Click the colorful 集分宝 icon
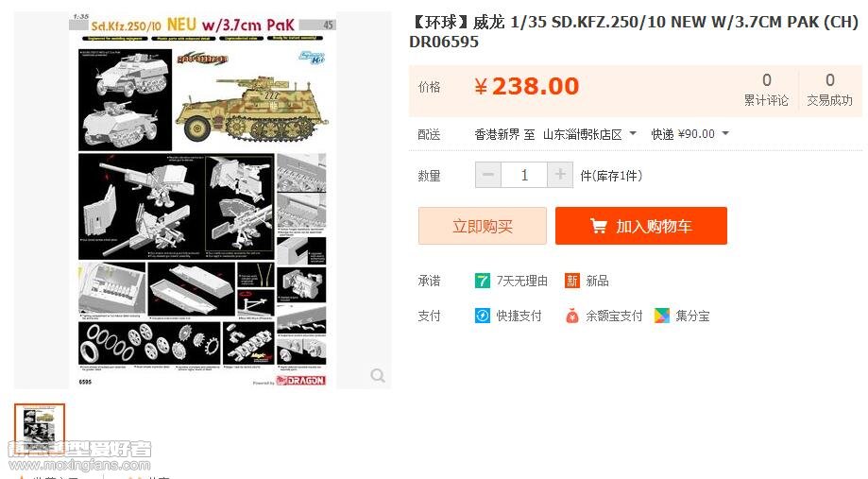Viewport: 868px width, 479px height. pyautogui.click(x=661, y=316)
